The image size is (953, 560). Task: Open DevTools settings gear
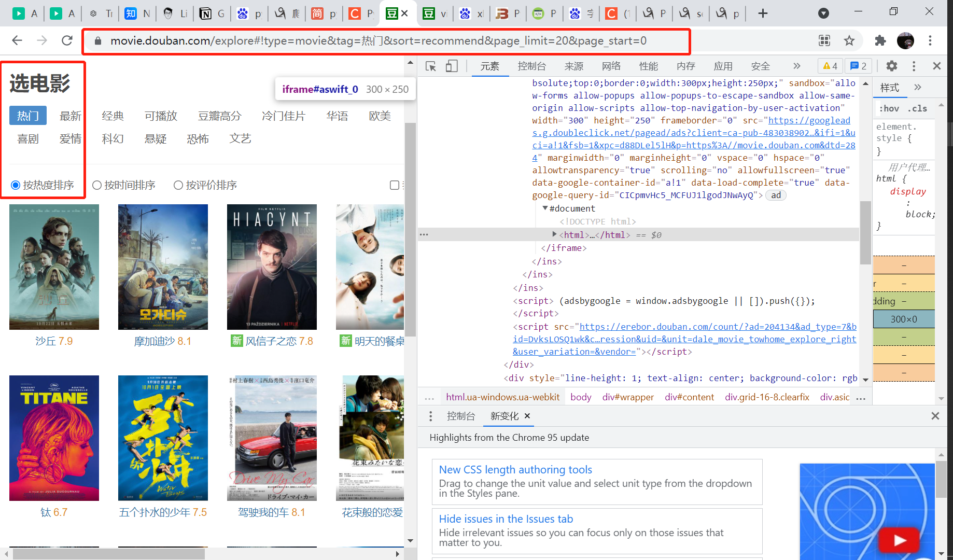[x=892, y=66]
